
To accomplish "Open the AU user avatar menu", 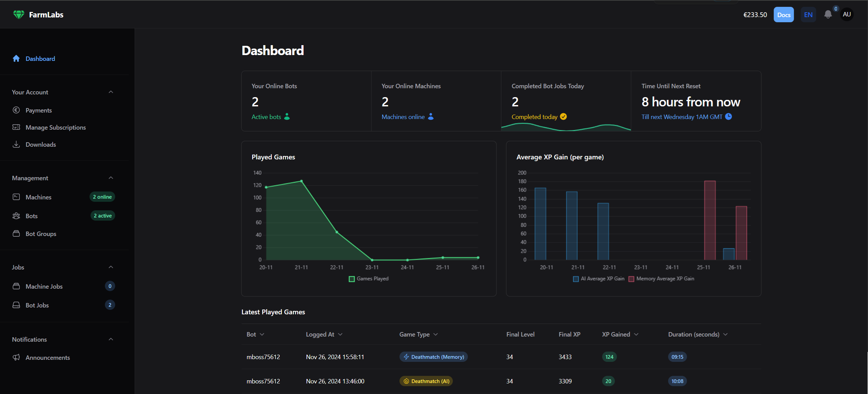I will 846,14.
